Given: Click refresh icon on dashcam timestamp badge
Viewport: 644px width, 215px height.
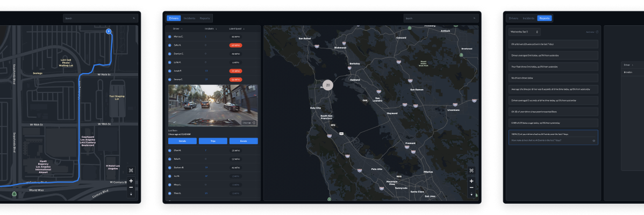Looking at the screenshot, I should 254,122.
